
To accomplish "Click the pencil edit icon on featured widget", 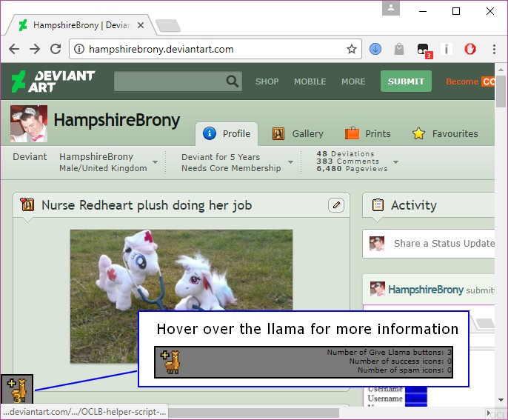I will click(336, 205).
